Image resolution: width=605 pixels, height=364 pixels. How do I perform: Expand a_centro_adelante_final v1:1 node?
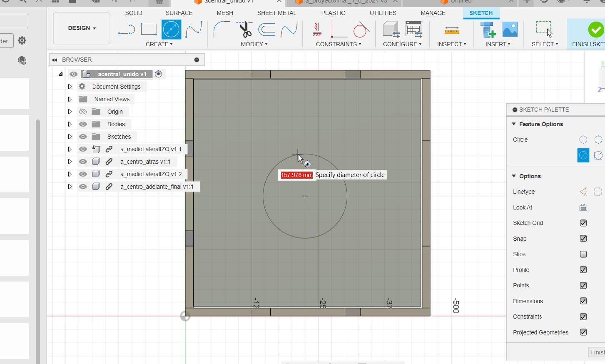coord(70,187)
